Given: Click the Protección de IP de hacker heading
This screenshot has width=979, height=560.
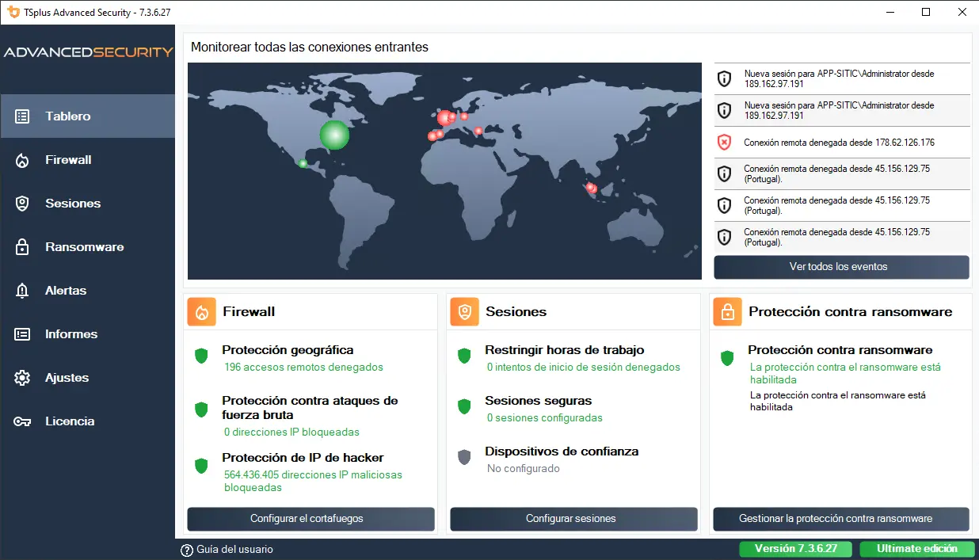Looking at the screenshot, I should point(303,458).
